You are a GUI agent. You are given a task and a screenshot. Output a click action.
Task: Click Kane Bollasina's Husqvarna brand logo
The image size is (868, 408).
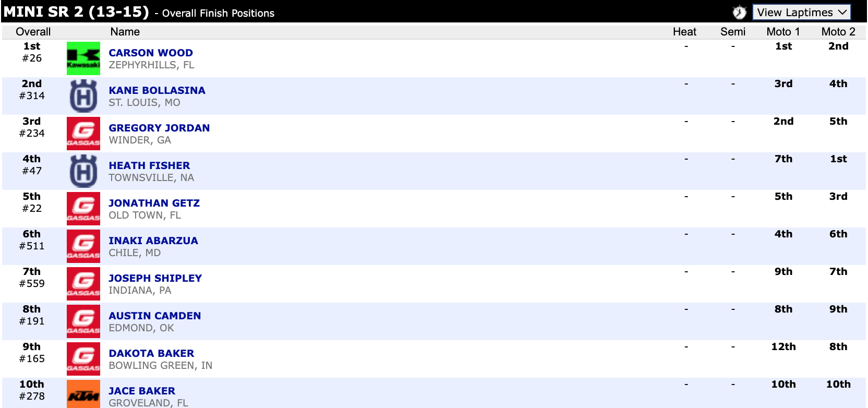83,96
